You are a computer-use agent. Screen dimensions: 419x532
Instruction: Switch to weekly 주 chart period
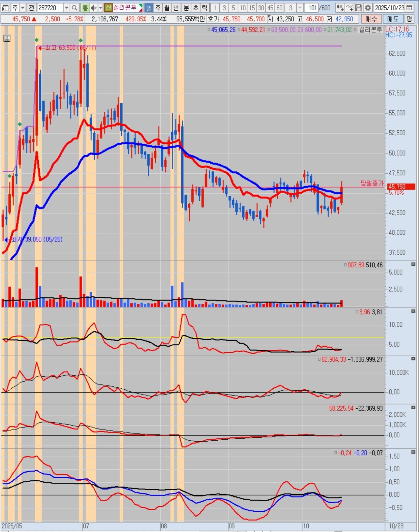coord(158,7)
